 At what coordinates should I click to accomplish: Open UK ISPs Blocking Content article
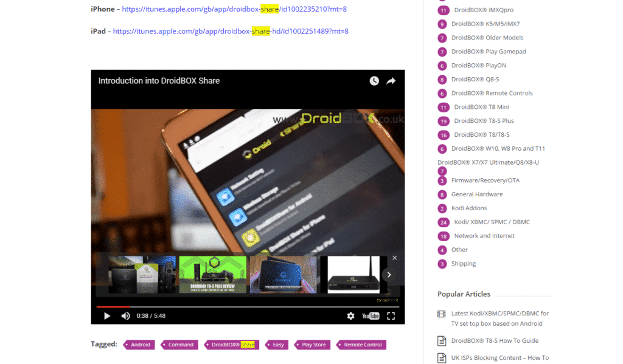[500, 358]
